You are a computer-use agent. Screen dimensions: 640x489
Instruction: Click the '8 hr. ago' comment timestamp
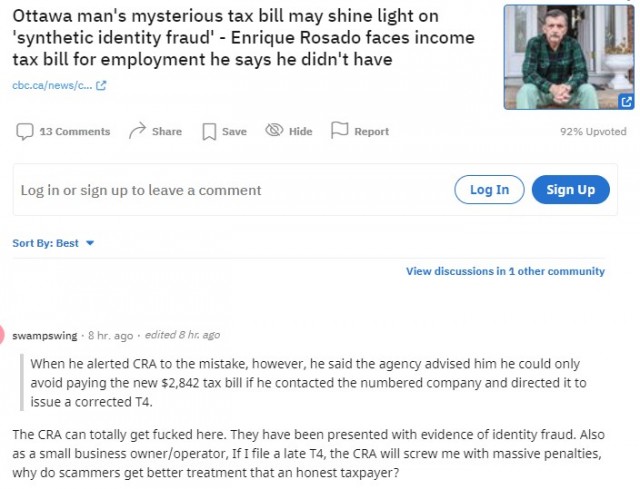111,336
